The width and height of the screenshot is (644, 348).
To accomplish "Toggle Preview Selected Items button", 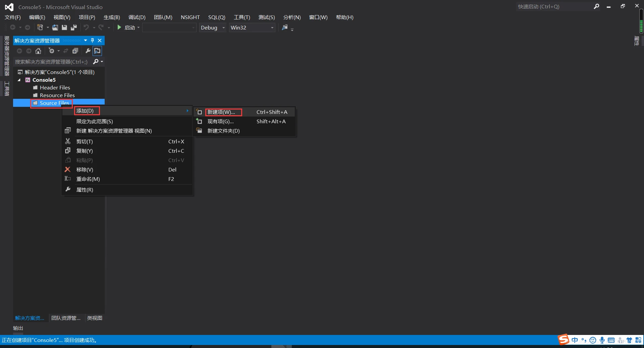I will click(x=97, y=51).
